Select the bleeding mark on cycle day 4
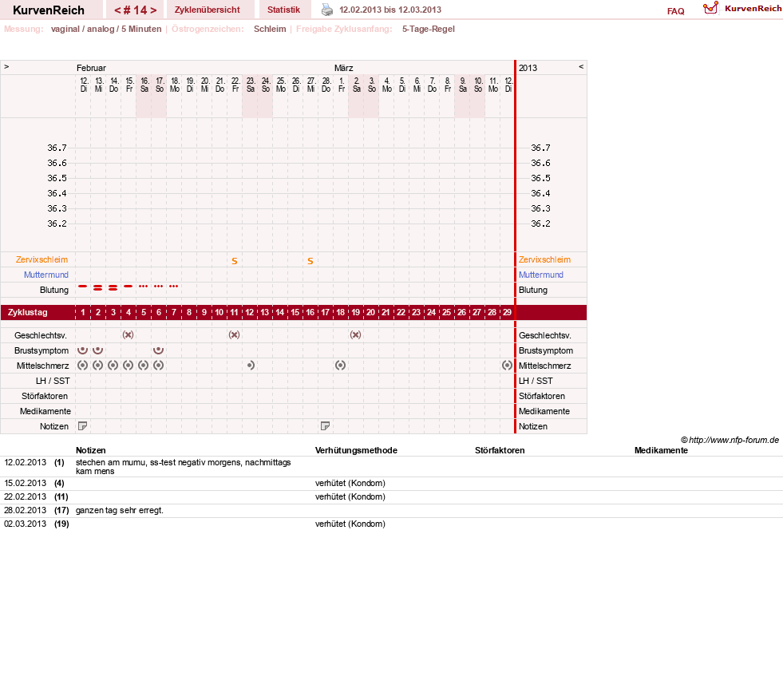 129,286
